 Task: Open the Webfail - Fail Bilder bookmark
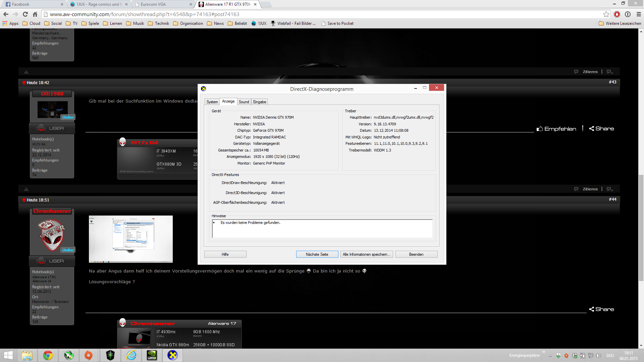click(x=293, y=23)
